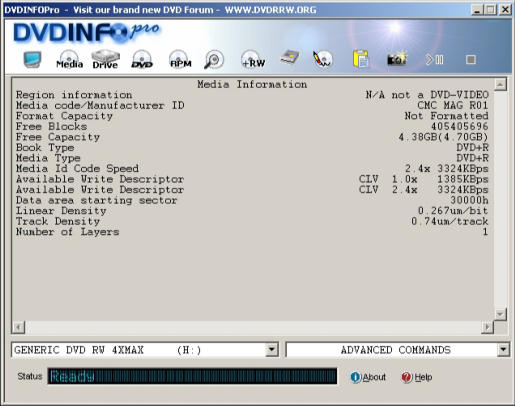Select the disc with pen icon

(322, 59)
